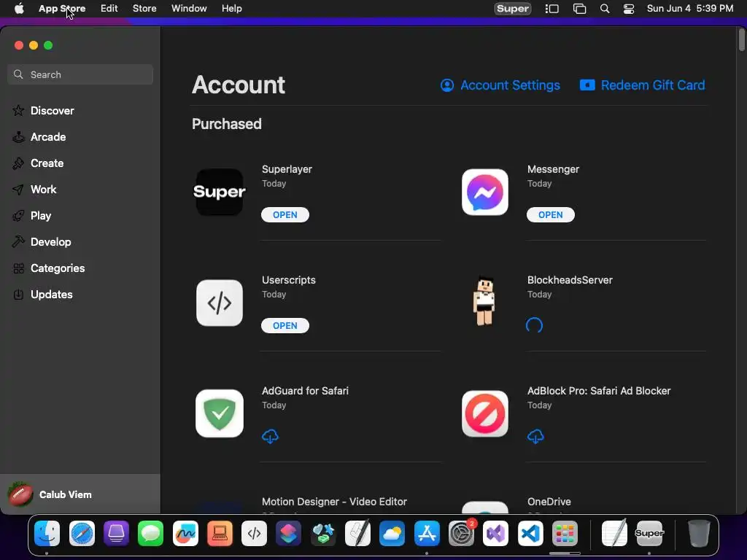Click the Messenger app icon
Screen dimensions: 747x560
point(485,192)
